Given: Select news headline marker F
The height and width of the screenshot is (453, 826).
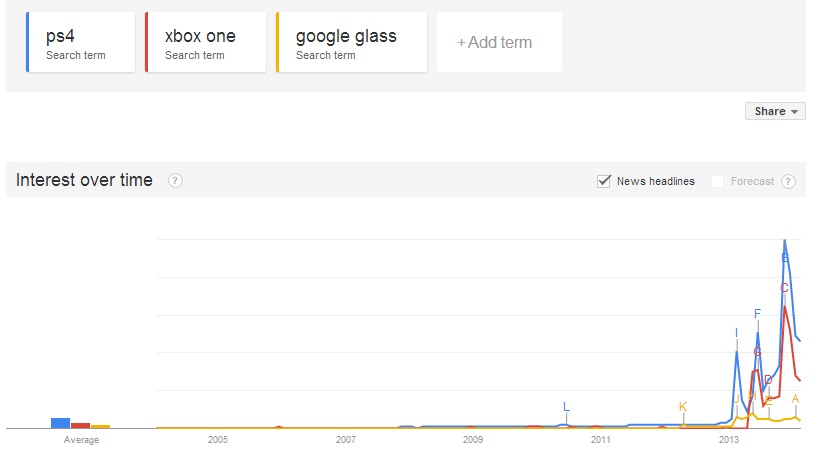Looking at the screenshot, I should coord(758,313).
